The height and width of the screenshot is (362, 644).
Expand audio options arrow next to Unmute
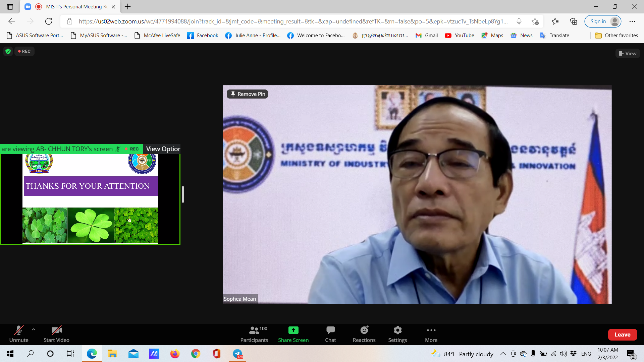[34, 329]
